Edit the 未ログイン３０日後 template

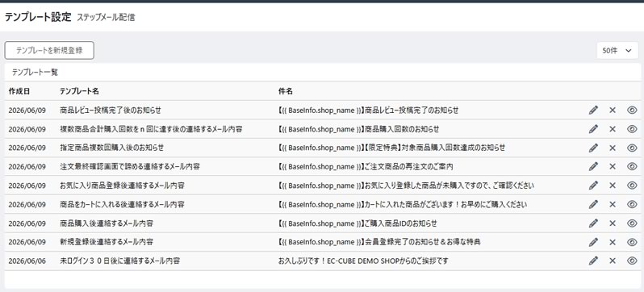coord(593,261)
